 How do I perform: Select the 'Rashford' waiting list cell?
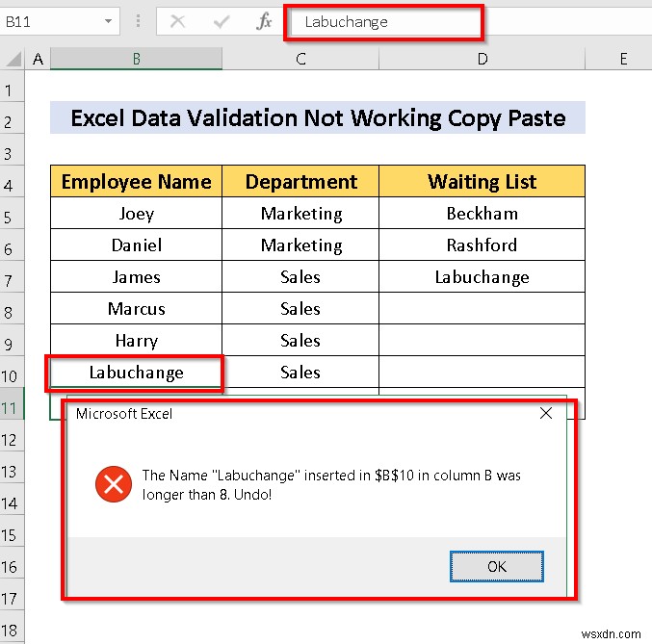point(482,245)
